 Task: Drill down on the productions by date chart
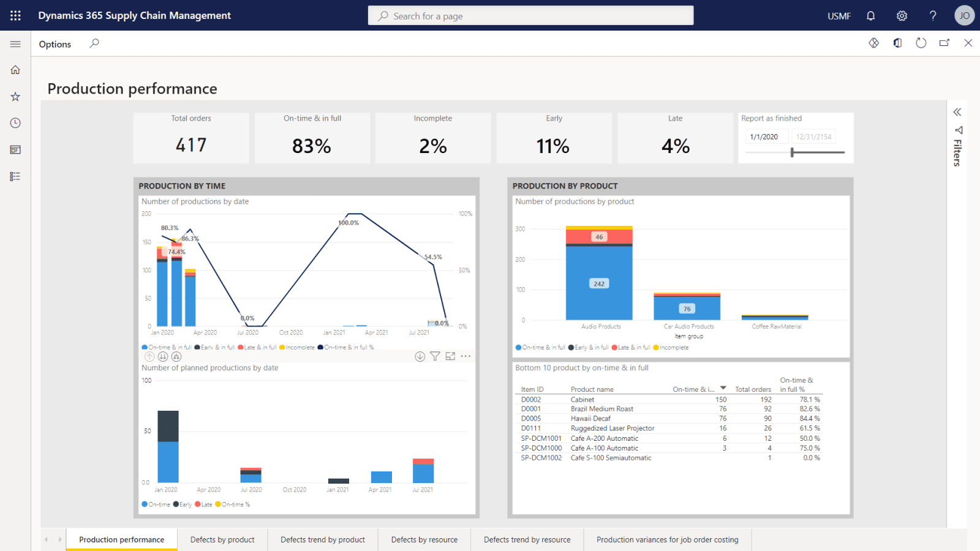point(420,356)
